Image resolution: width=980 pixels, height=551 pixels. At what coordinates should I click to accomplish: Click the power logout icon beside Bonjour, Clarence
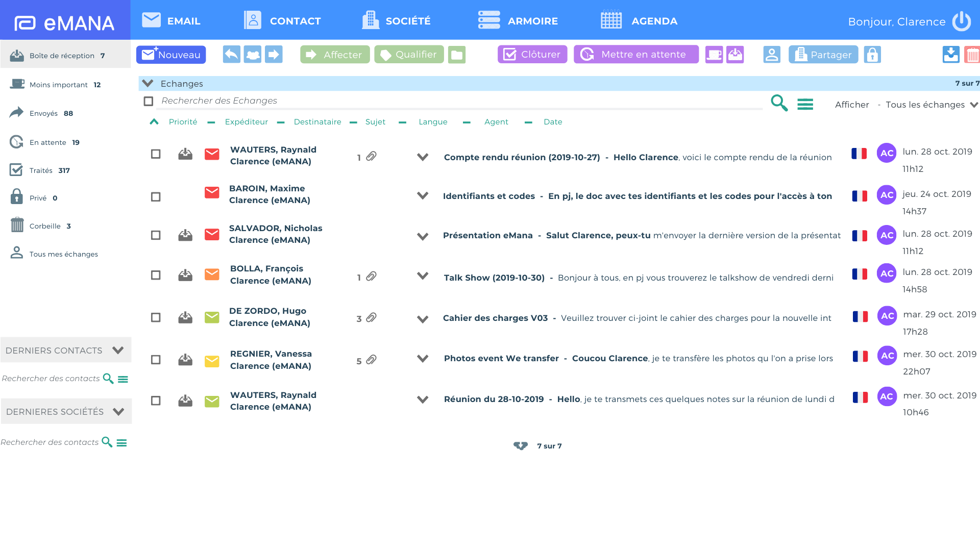click(x=962, y=21)
